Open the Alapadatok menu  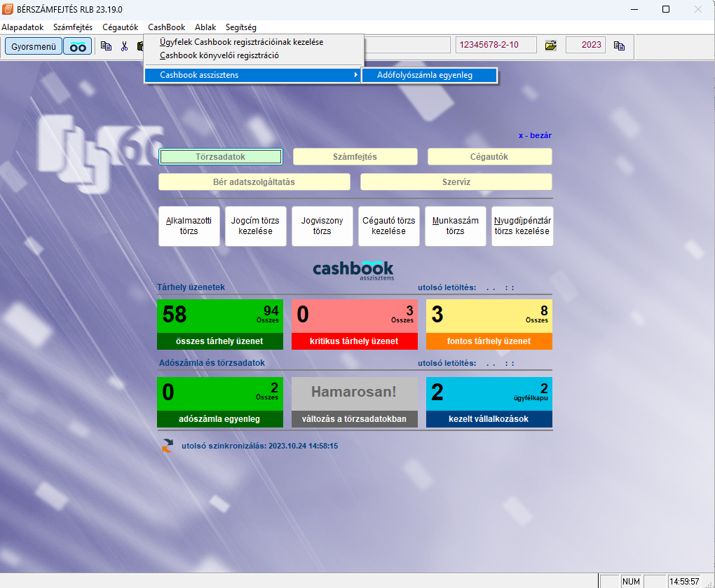(22, 27)
